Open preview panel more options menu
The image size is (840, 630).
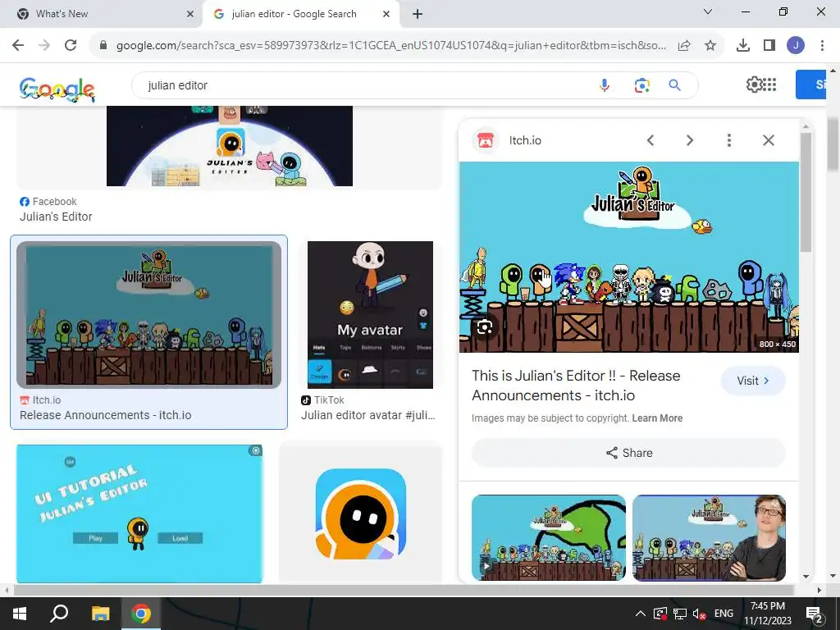pyautogui.click(x=729, y=140)
